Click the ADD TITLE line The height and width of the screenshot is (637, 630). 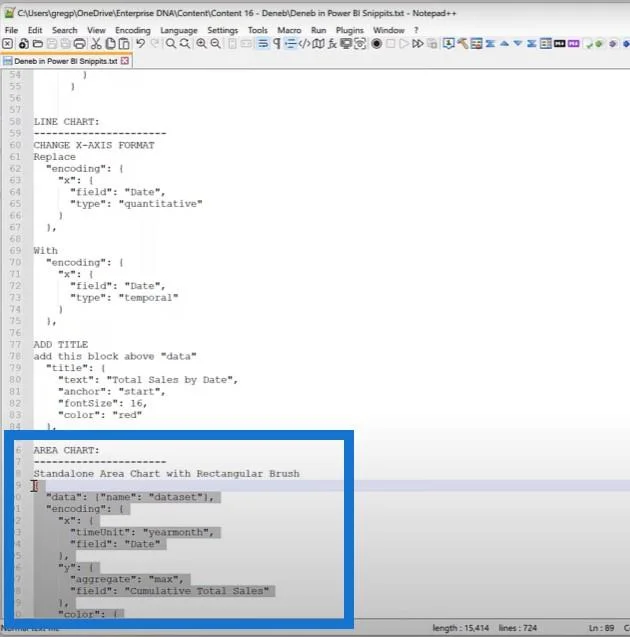click(x=61, y=344)
